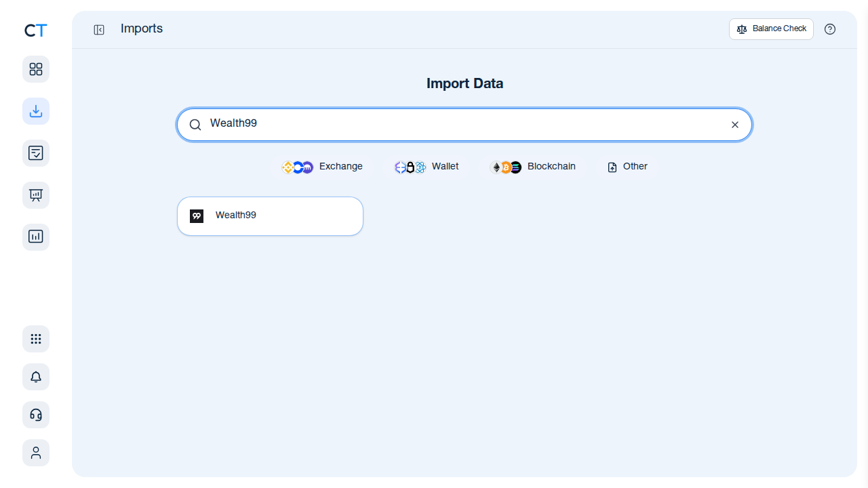Open the presentation board icon in sidebar

36,195
